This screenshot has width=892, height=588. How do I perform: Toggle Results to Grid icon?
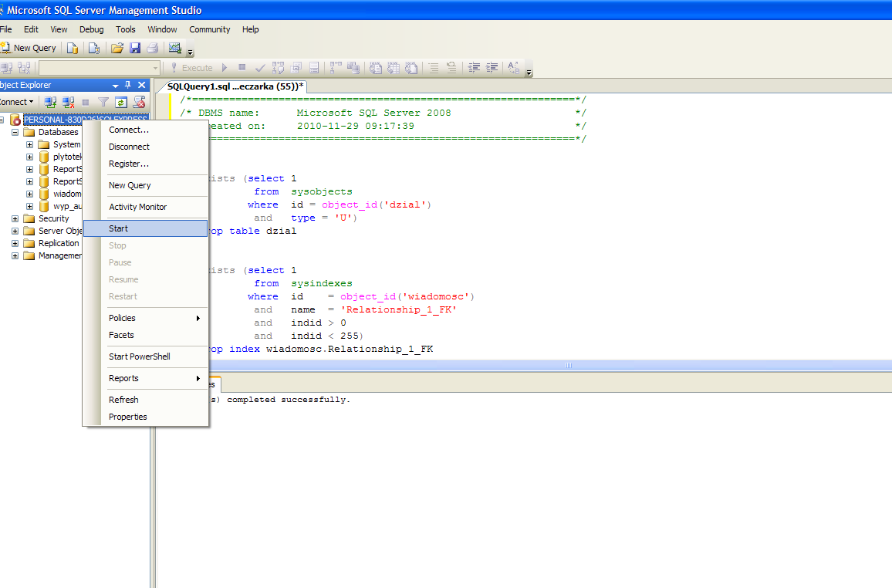(x=393, y=68)
